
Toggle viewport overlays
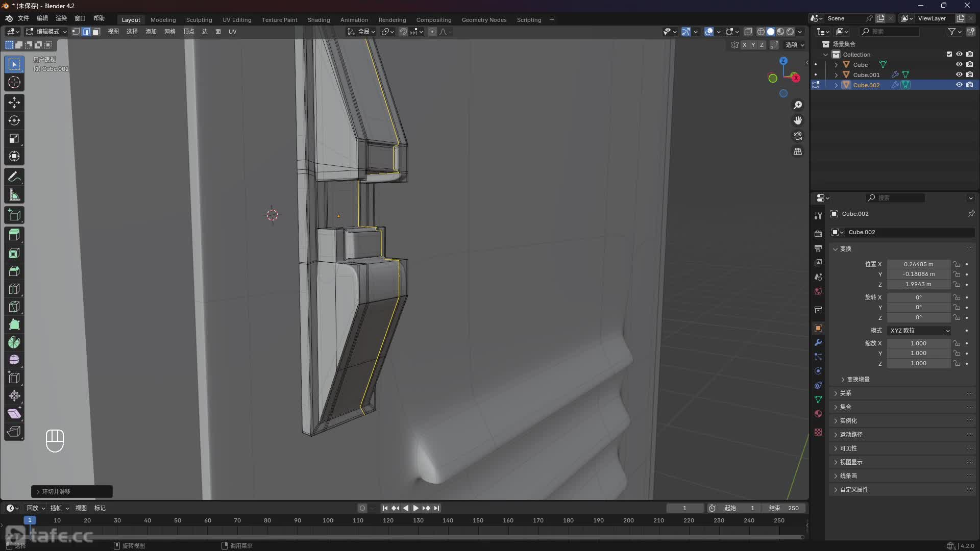709,32
